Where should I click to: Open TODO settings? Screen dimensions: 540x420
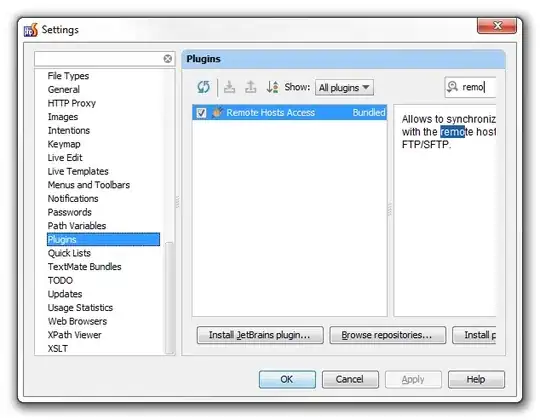tap(60, 280)
